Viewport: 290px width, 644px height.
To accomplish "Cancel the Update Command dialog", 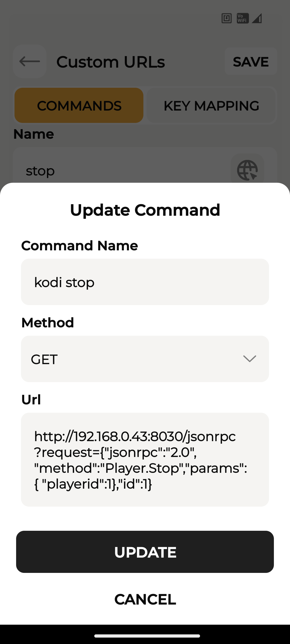I will click(145, 599).
